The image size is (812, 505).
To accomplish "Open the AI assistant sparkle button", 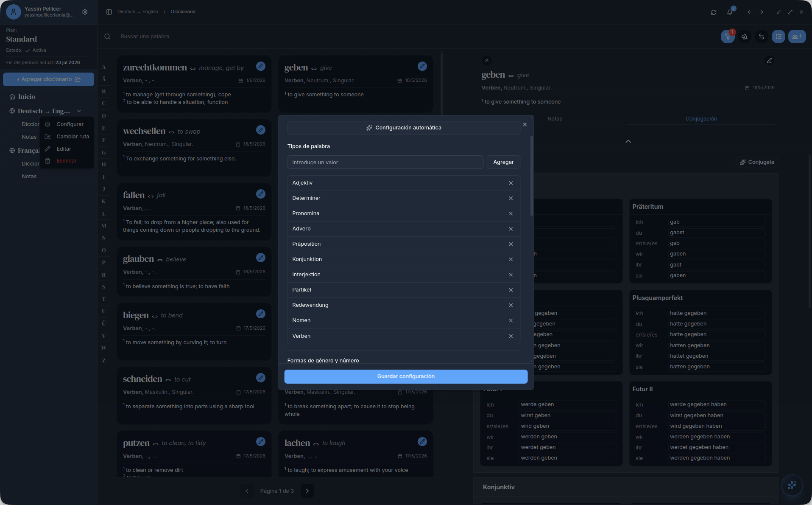I will [x=792, y=485].
